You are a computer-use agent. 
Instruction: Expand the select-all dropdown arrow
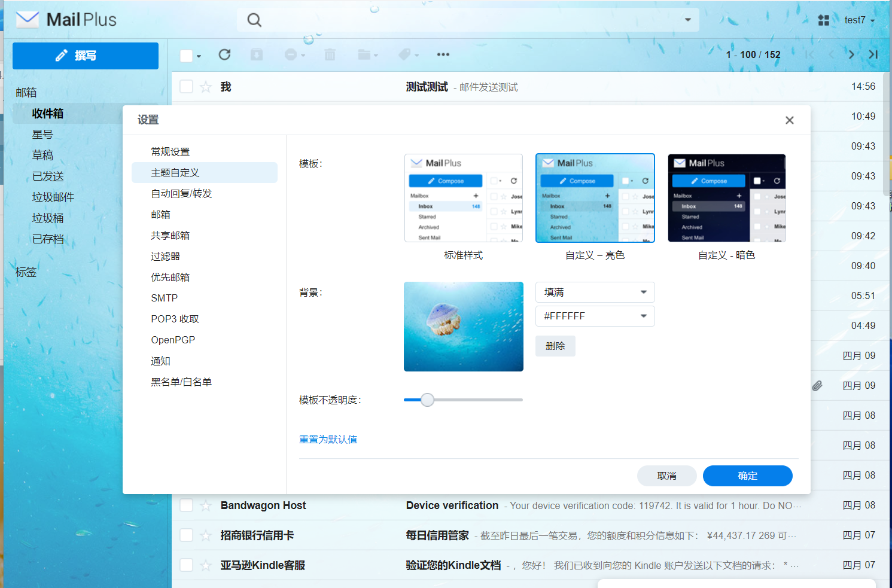(199, 56)
